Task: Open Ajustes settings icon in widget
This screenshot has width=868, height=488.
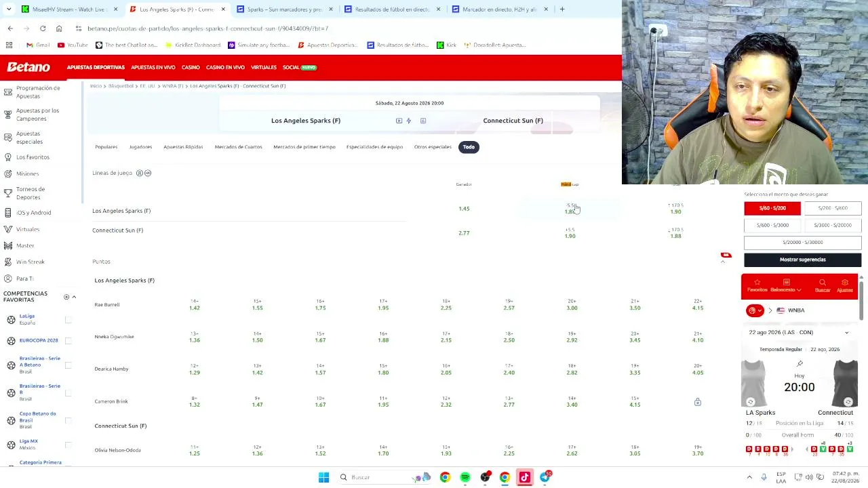Action: click(x=845, y=282)
